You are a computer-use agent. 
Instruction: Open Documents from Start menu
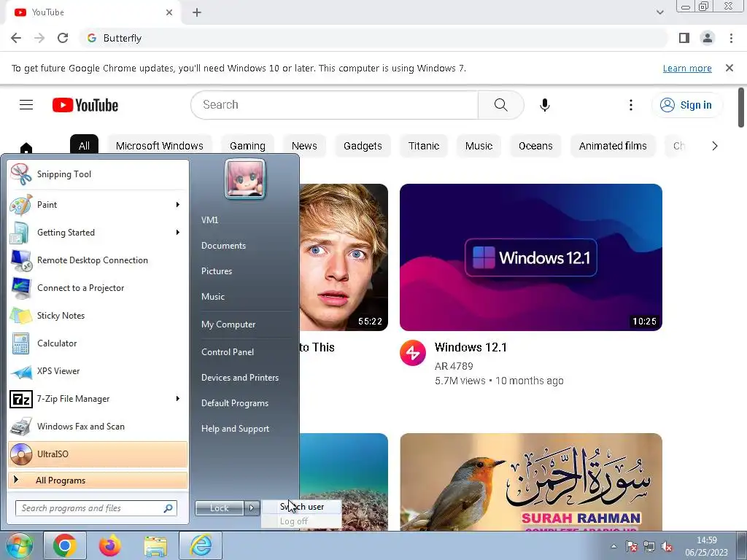pos(223,246)
